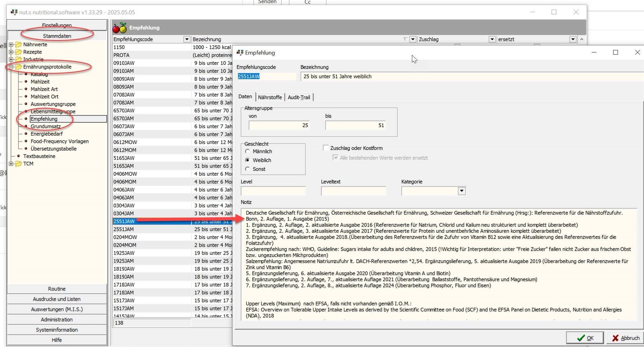The height and width of the screenshot is (347, 644).
Task: Click the bullet icon beside Grundumsatz
Action: point(26,126)
